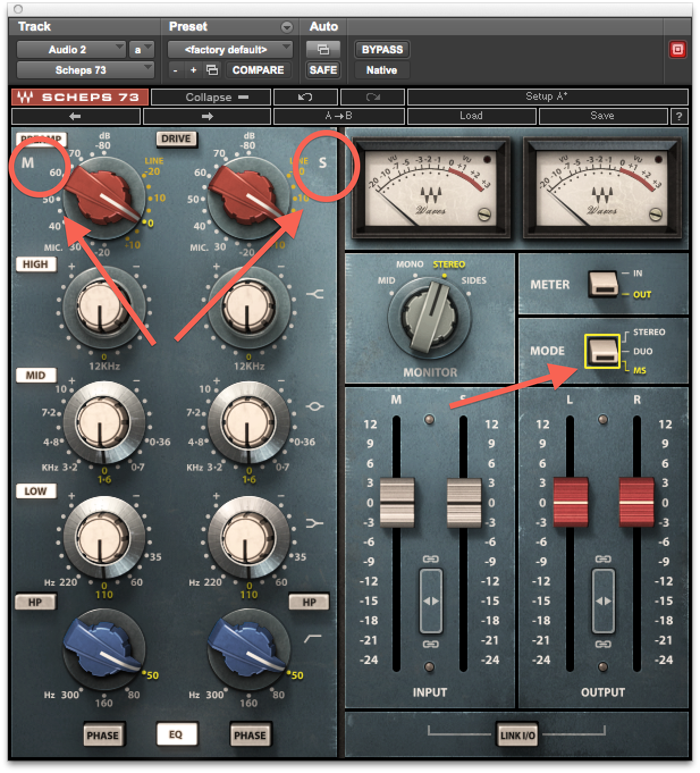Click the output fader link arrows
The image size is (700, 773).
click(603, 601)
